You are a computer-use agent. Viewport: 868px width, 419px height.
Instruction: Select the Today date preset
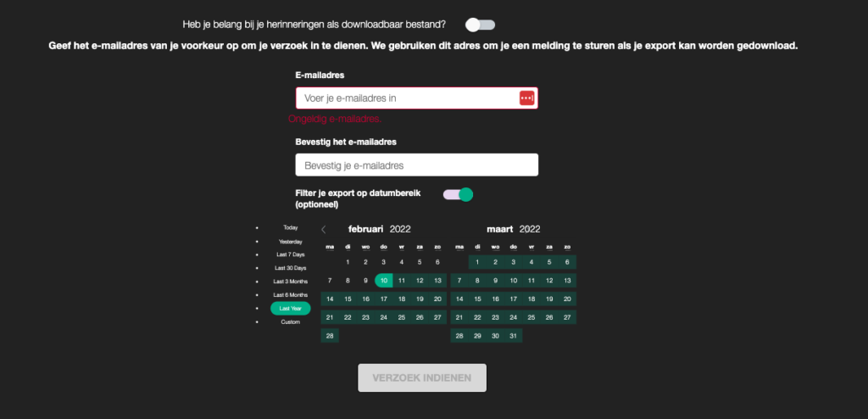point(291,227)
